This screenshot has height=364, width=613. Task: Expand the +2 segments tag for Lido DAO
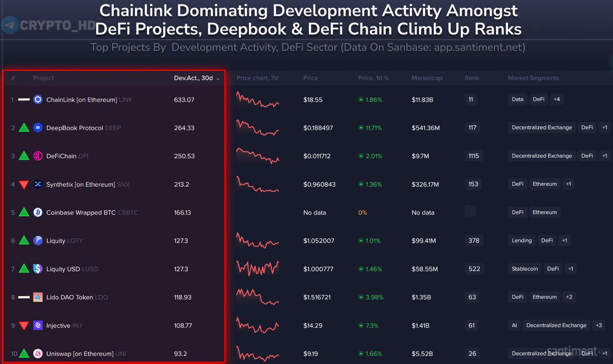click(569, 297)
